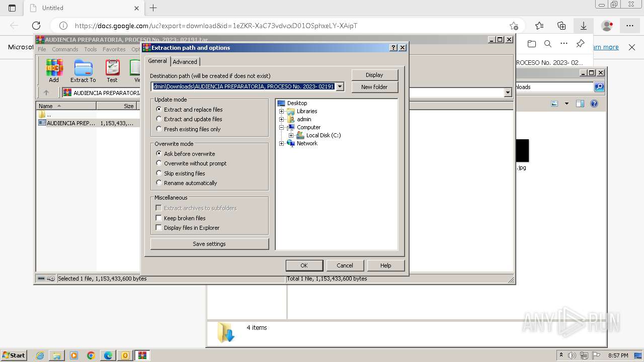The image size is (644, 362).
Task: Click the Explorer search magnifier button
Action: click(x=599, y=87)
